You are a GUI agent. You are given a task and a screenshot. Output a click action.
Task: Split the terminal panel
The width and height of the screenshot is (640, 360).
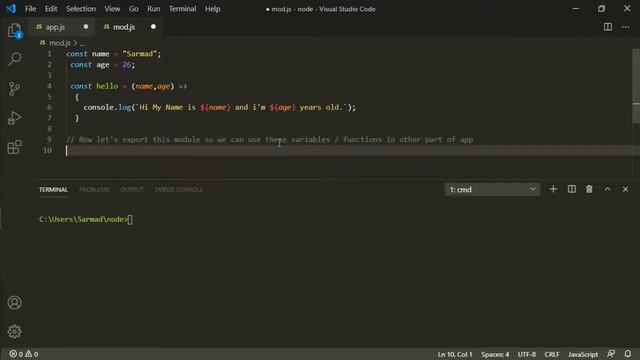[571, 189]
